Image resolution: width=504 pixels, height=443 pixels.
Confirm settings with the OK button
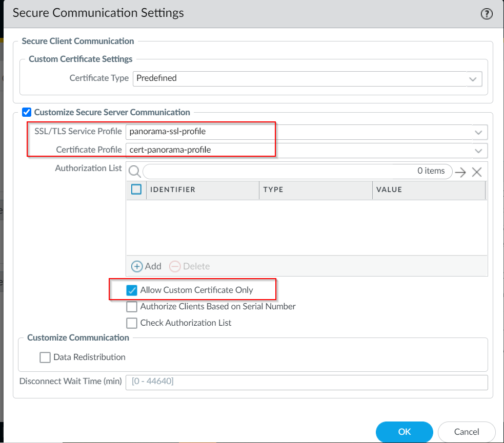404,432
